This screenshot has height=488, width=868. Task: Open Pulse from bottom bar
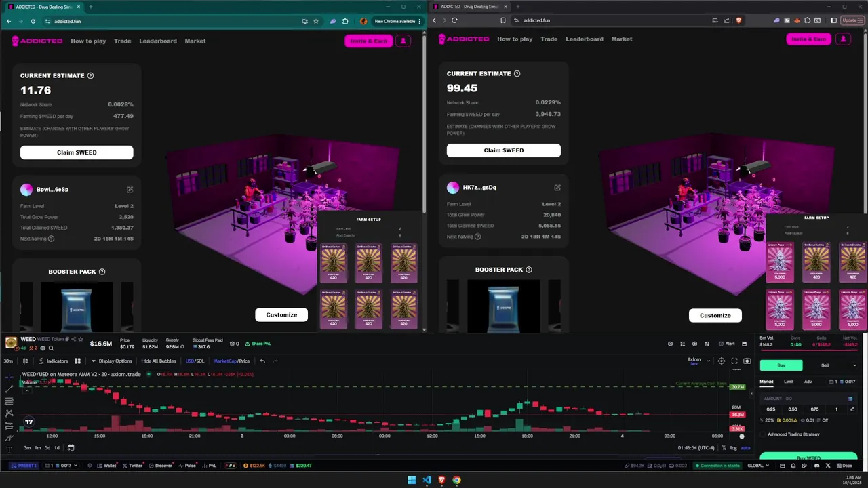(186, 466)
